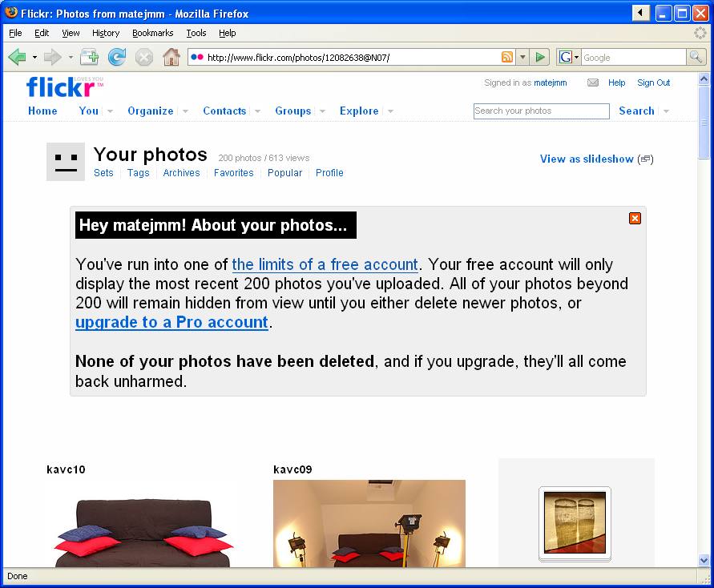This screenshot has width=714, height=588.
Task: Open 'the limits of a free account' link
Action: point(325,264)
